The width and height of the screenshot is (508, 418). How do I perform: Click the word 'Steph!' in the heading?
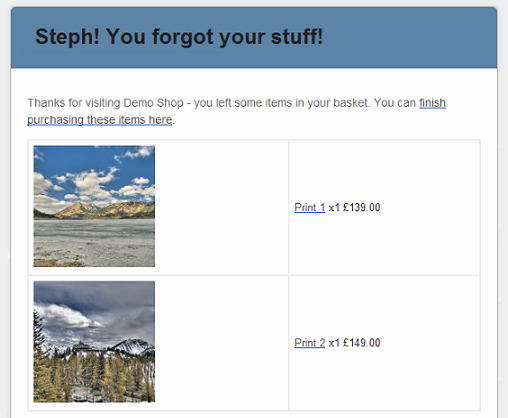tap(67, 36)
